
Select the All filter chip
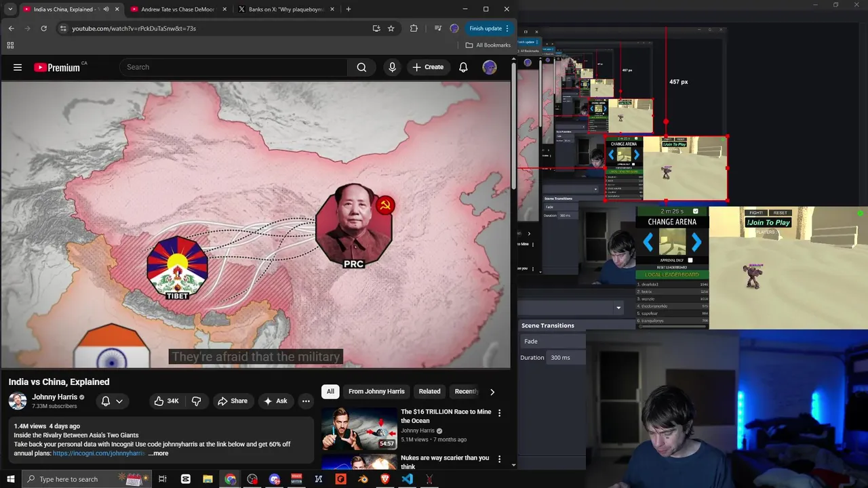330,392
